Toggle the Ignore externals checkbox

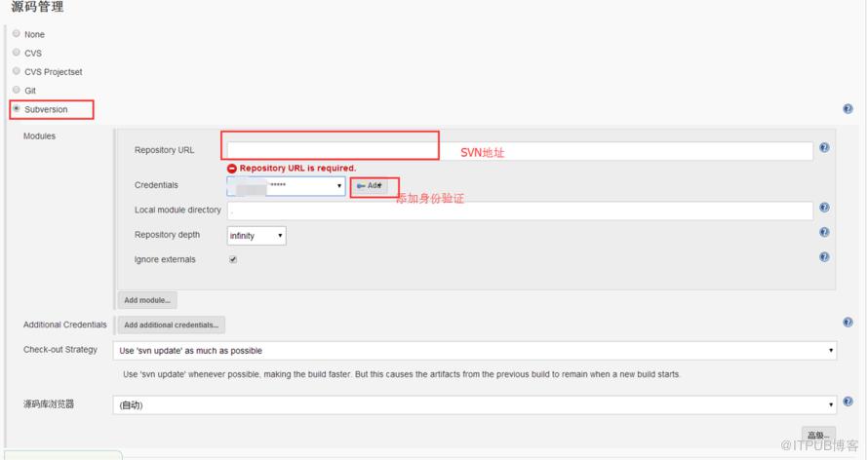[x=233, y=259]
